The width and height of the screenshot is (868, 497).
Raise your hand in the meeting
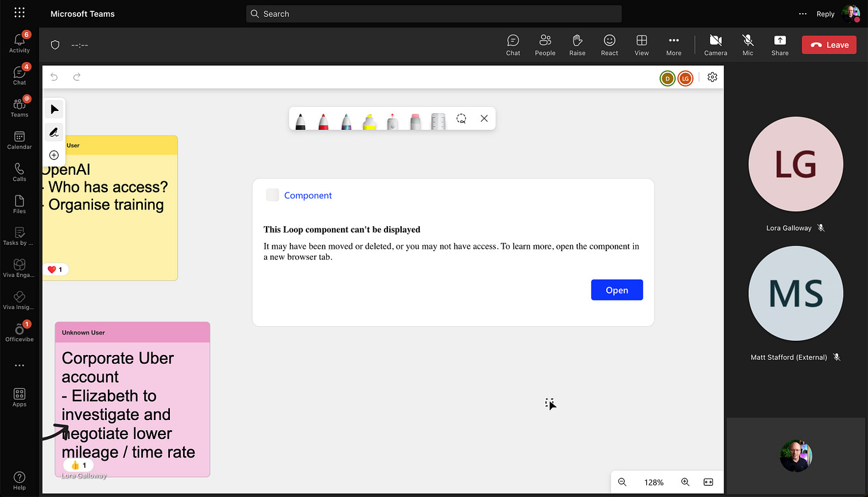[577, 45]
